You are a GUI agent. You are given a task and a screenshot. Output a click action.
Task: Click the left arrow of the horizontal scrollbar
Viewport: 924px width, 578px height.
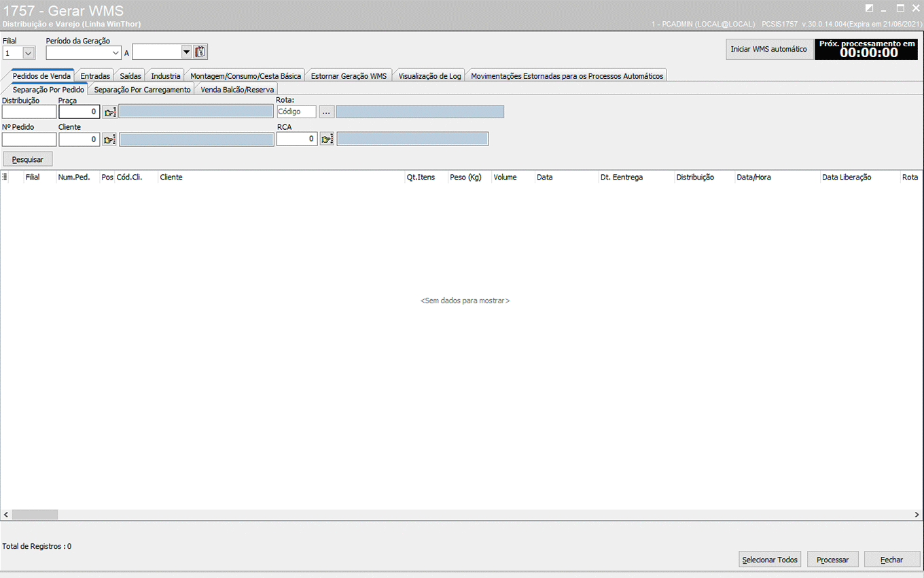6,515
